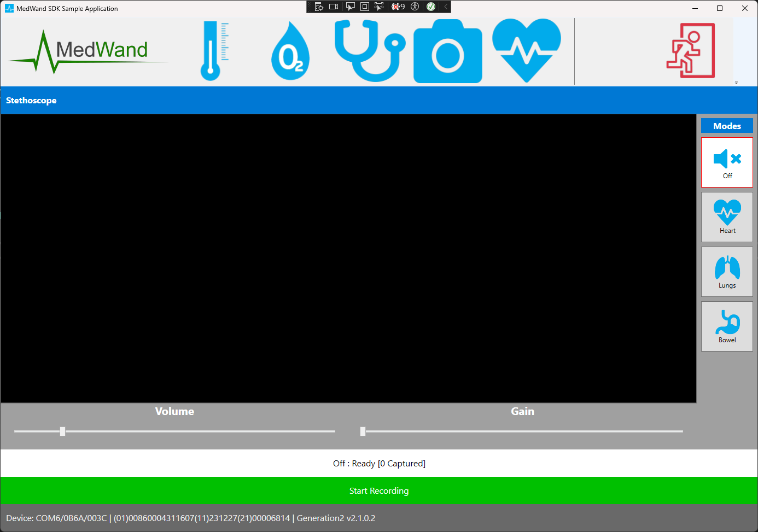Select the O2 pulse oximeter icon

point(290,52)
